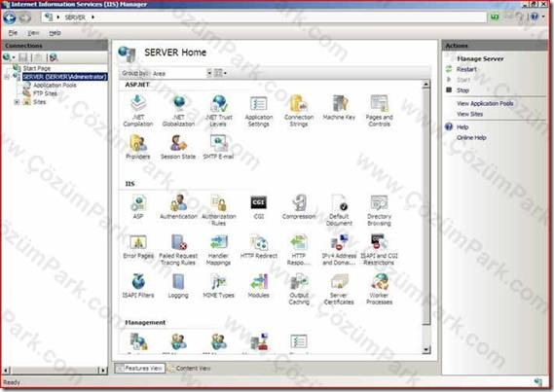Click the scroll up arrow in features list
The height and width of the screenshot is (392, 554).
[426, 84]
